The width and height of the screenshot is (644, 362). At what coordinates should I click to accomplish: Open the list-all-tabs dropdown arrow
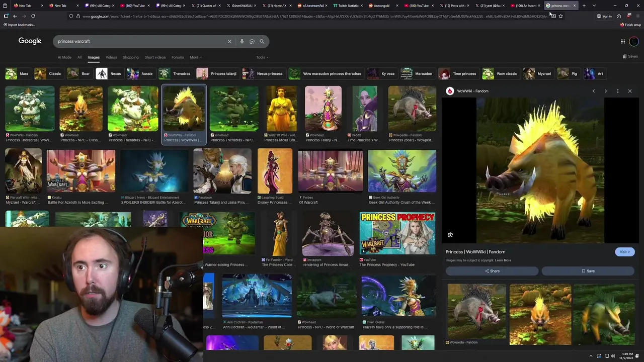[x=594, y=6]
